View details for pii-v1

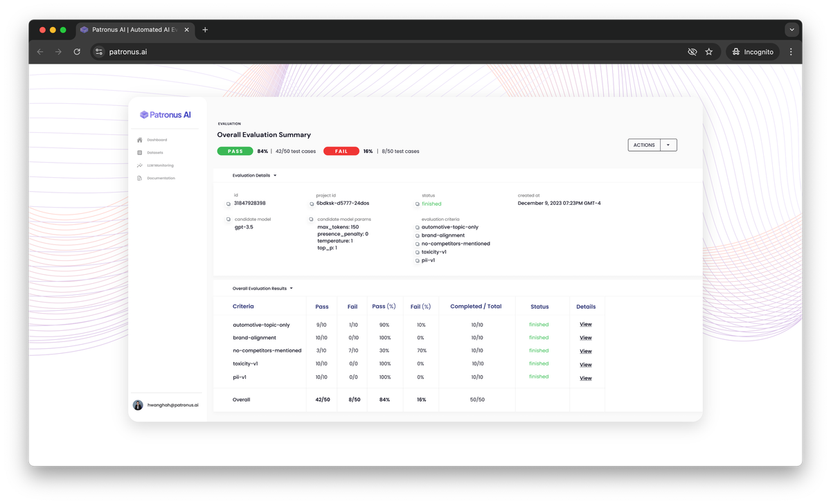[x=586, y=378]
